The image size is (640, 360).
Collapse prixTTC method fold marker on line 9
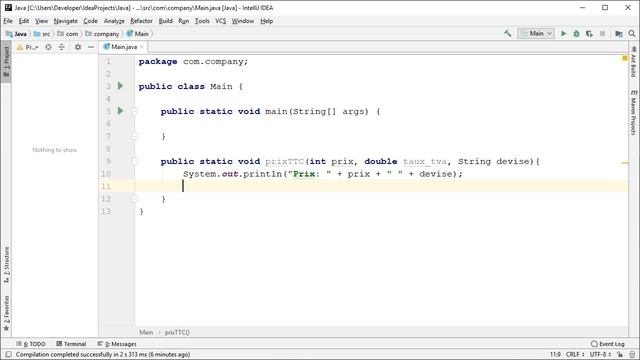[134, 161]
